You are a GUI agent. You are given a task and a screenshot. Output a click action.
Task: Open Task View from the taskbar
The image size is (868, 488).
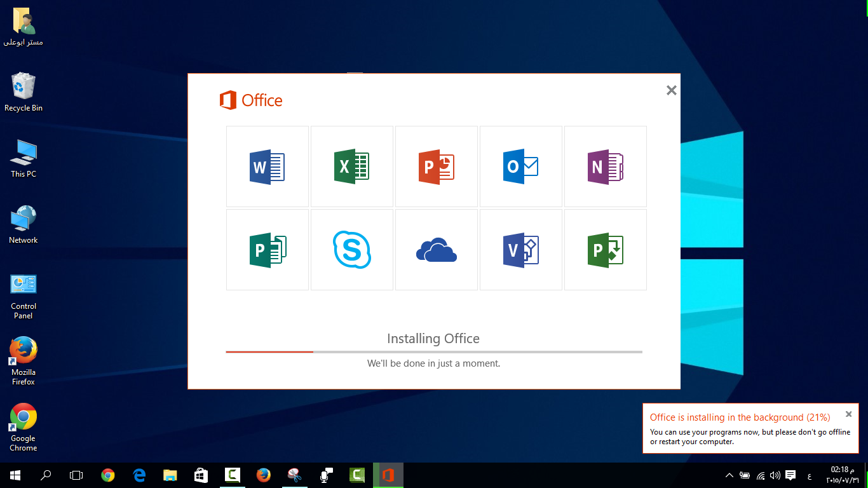[x=76, y=475]
